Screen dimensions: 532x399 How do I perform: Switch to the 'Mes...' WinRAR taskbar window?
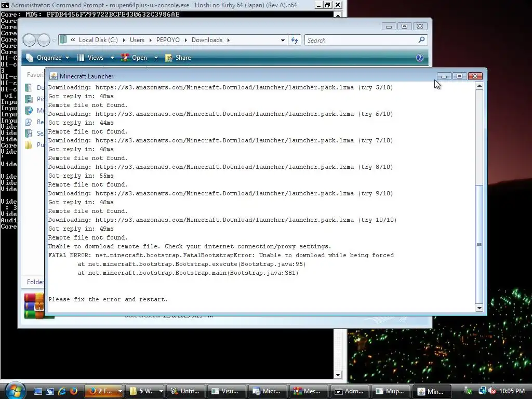[309, 391]
